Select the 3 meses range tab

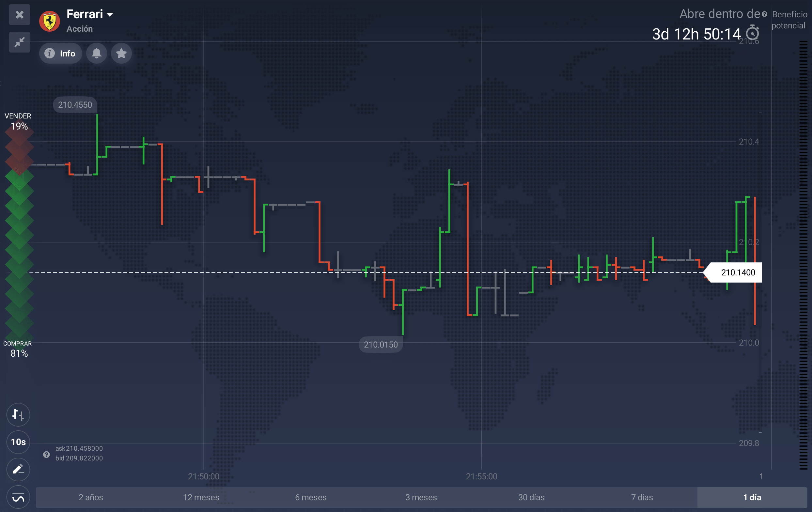[421, 497]
